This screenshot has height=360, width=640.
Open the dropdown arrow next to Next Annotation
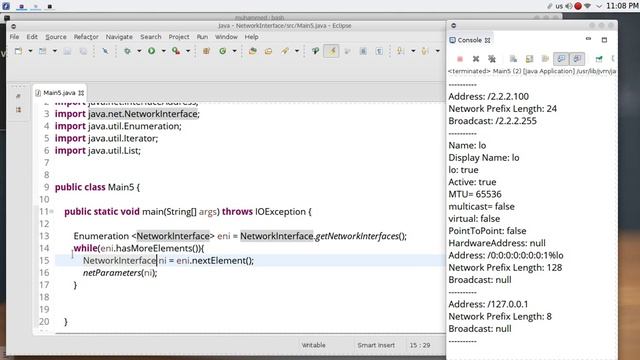point(413,51)
